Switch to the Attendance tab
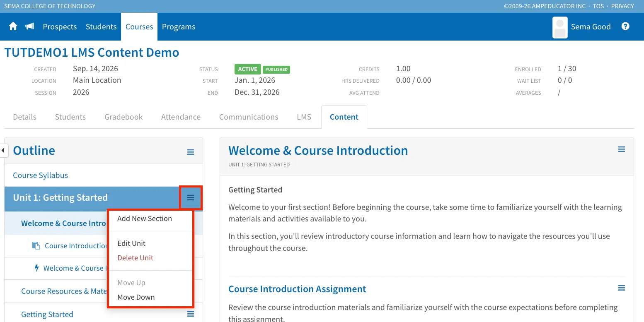This screenshot has height=322, width=644. point(181,117)
